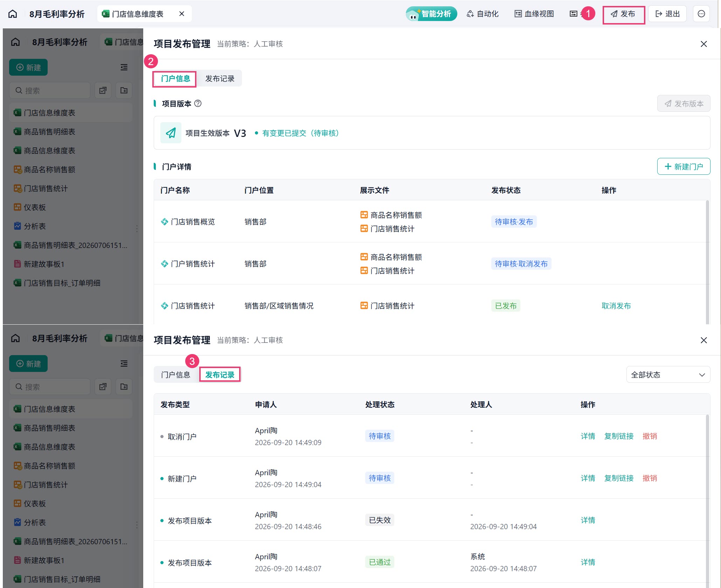Open the 全部状态 status dropdown

(x=668, y=375)
